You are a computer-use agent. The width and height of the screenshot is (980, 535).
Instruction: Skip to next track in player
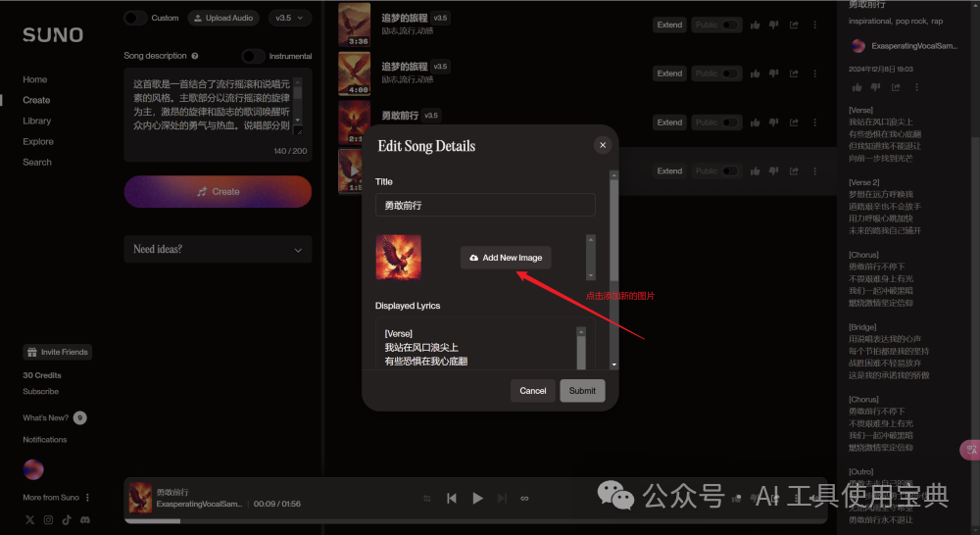click(502, 498)
